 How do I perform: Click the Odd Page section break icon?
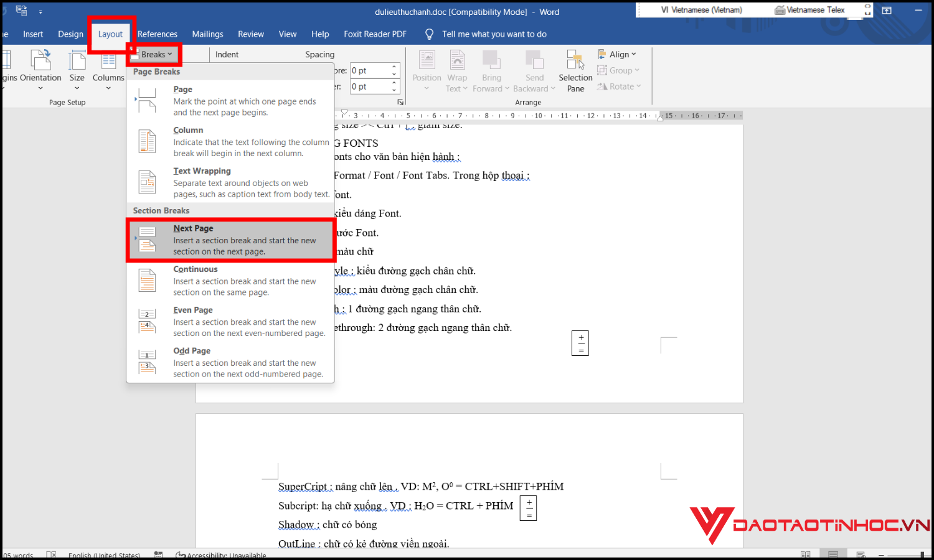click(x=147, y=362)
